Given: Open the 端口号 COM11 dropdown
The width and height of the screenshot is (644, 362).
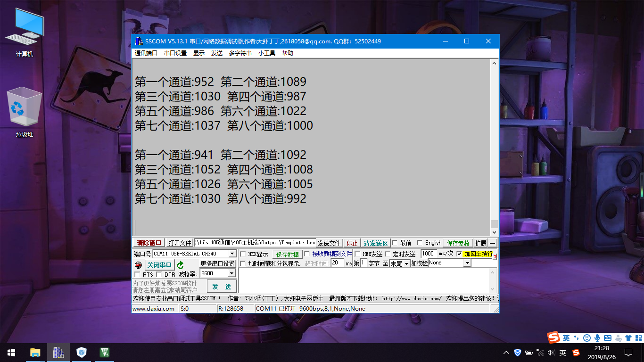Looking at the screenshot, I should tap(233, 254).
